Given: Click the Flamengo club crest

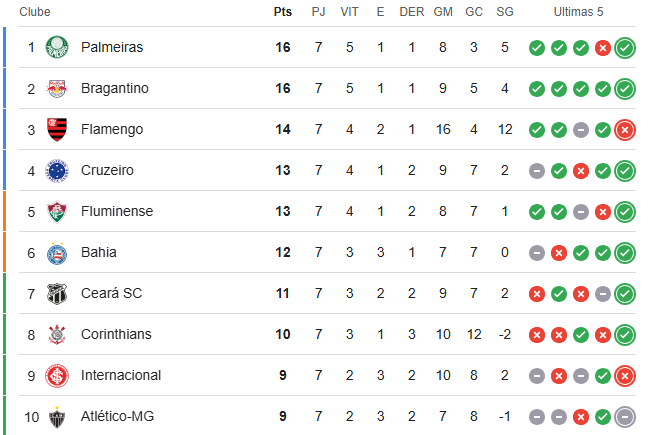Looking at the screenshot, I should click(57, 129).
